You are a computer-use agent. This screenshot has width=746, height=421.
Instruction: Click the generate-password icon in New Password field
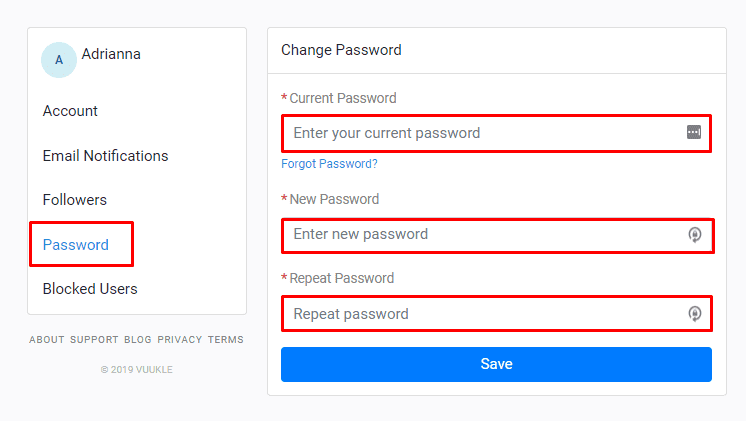[695, 235]
